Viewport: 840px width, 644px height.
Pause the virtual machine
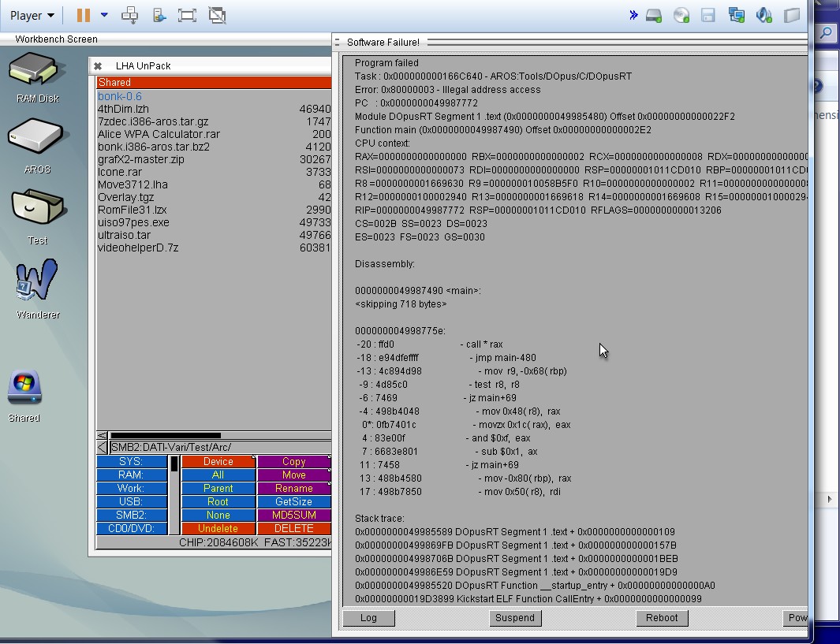pyautogui.click(x=83, y=15)
